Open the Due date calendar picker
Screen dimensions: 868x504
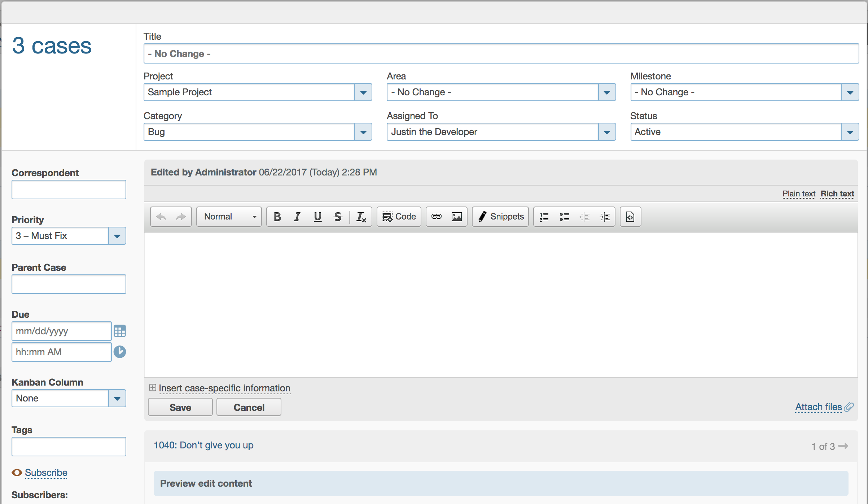click(x=120, y=331)
